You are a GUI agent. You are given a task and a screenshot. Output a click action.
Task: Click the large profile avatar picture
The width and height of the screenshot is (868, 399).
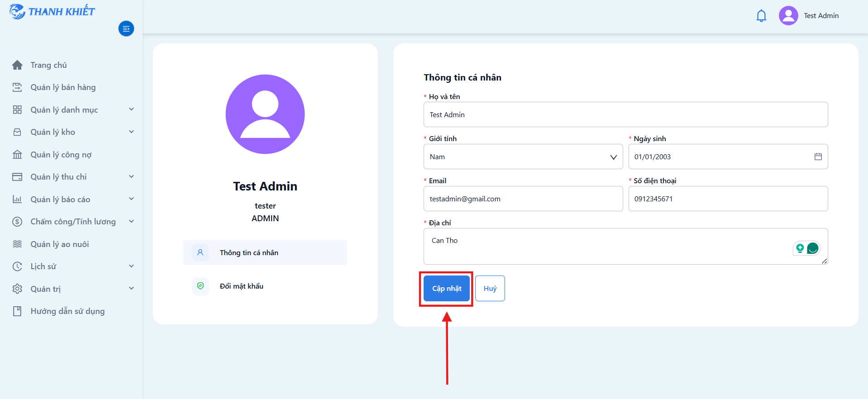(265, 114)
